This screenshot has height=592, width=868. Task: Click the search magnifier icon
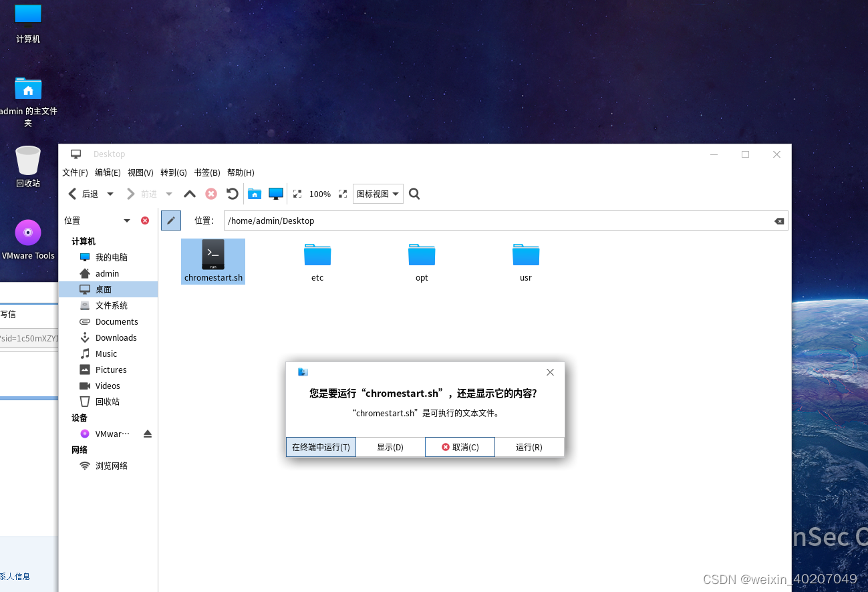point(414,194)
